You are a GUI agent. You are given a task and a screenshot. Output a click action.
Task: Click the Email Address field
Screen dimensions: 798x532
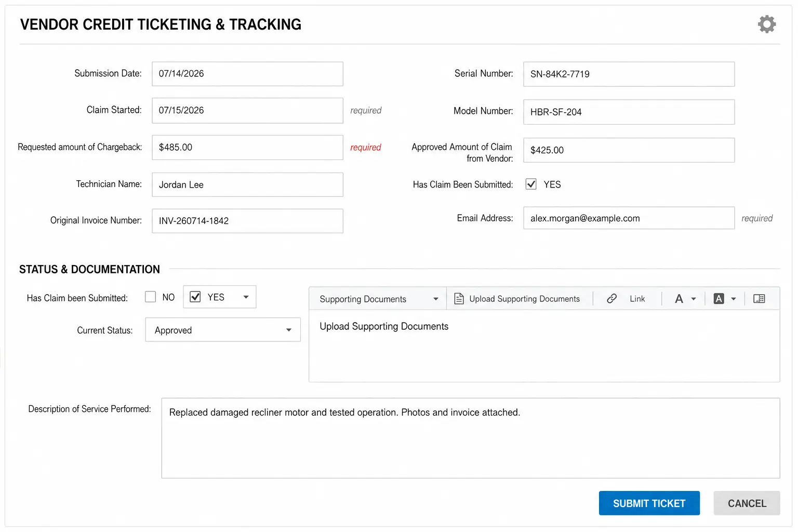click(x=629, y=218)
